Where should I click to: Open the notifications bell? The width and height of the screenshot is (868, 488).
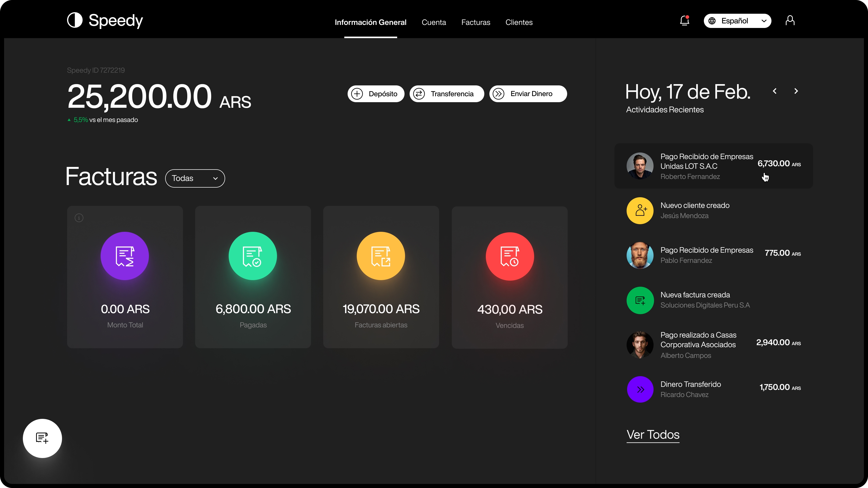pyautogui.click(x=684, y=21)
